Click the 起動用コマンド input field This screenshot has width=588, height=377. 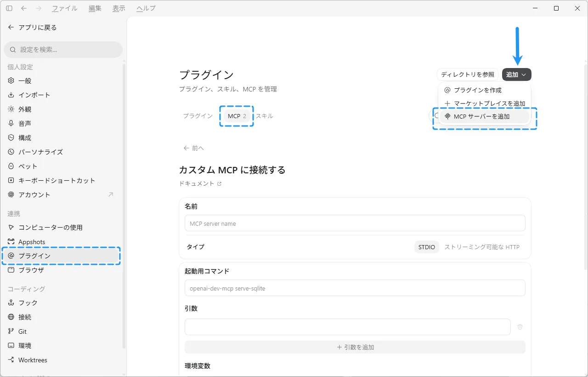tap(355, 288)
